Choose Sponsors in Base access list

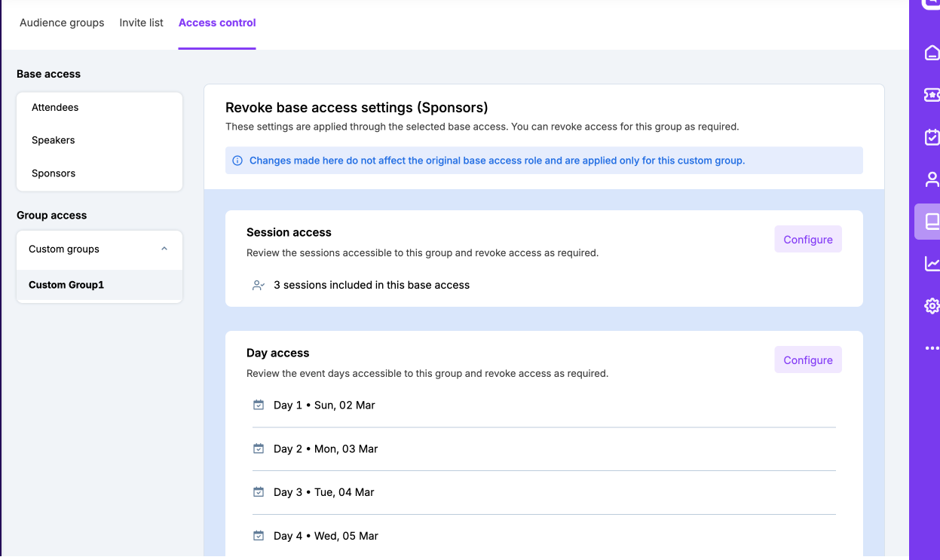click(54, 173)
